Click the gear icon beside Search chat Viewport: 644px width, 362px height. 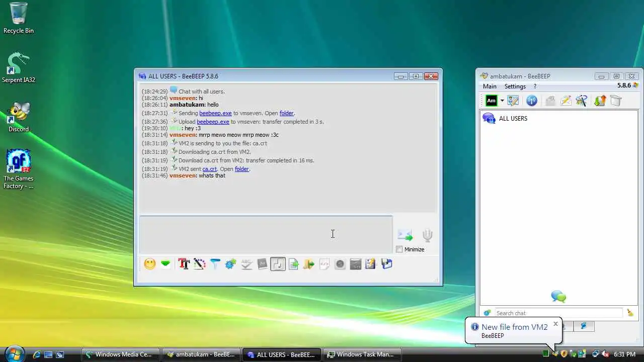(487, 313)
